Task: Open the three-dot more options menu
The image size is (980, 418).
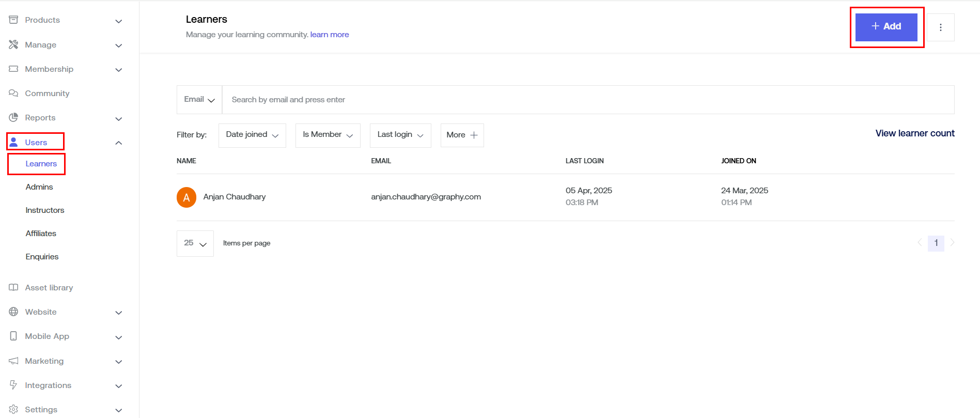Action: click(940, 27)
